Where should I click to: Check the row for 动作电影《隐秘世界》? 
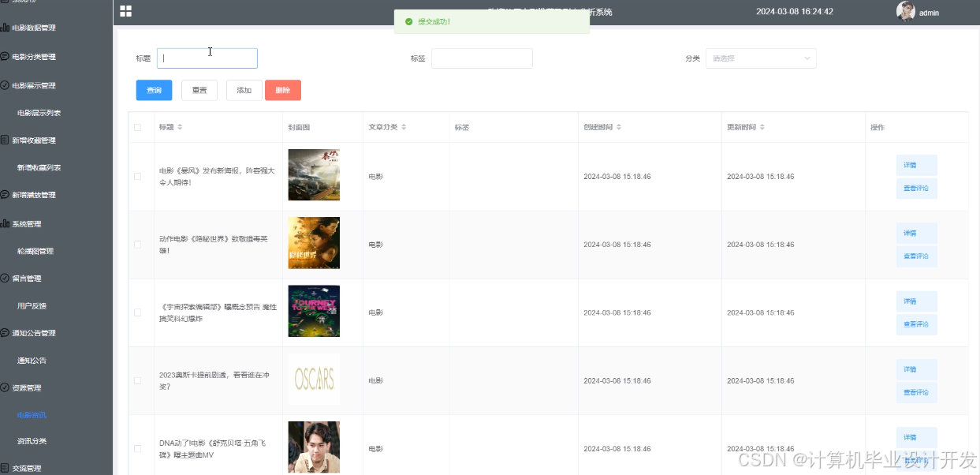pyautogui.click(x=137, y=245)
